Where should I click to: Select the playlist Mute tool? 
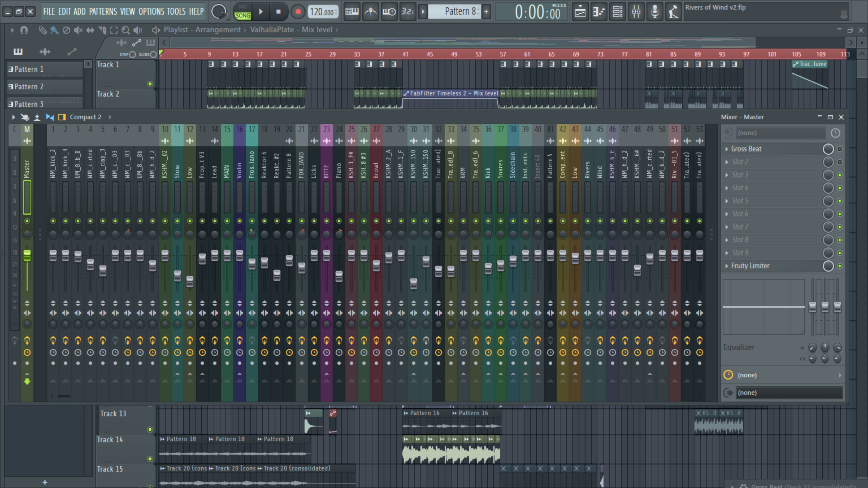(78, 30)
